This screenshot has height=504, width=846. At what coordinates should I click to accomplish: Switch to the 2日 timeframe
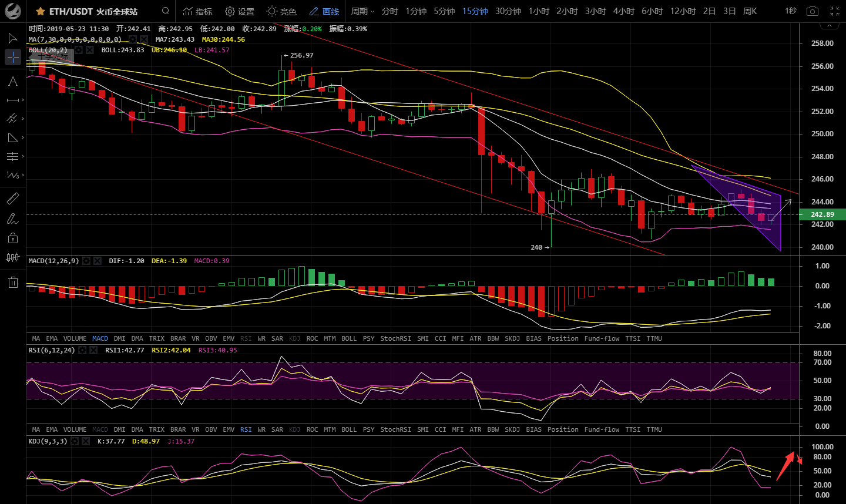[x=709, y=12]
